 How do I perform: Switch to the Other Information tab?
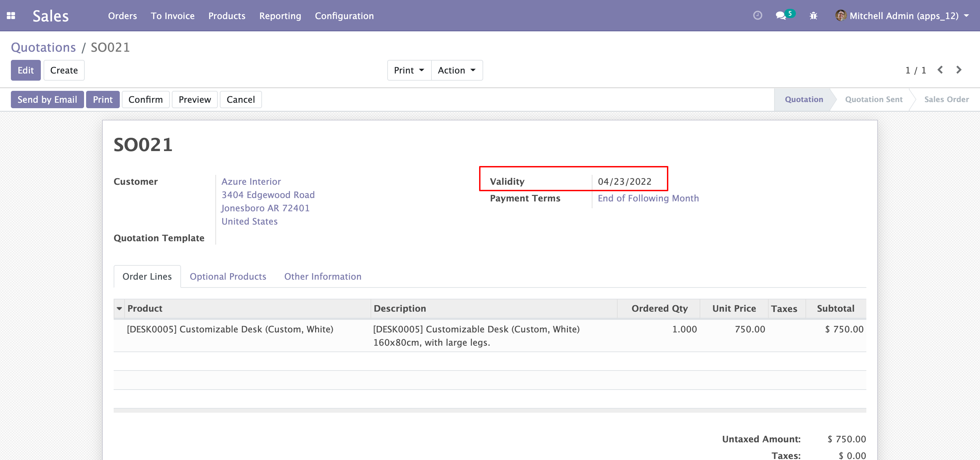[x=323, y=277]
